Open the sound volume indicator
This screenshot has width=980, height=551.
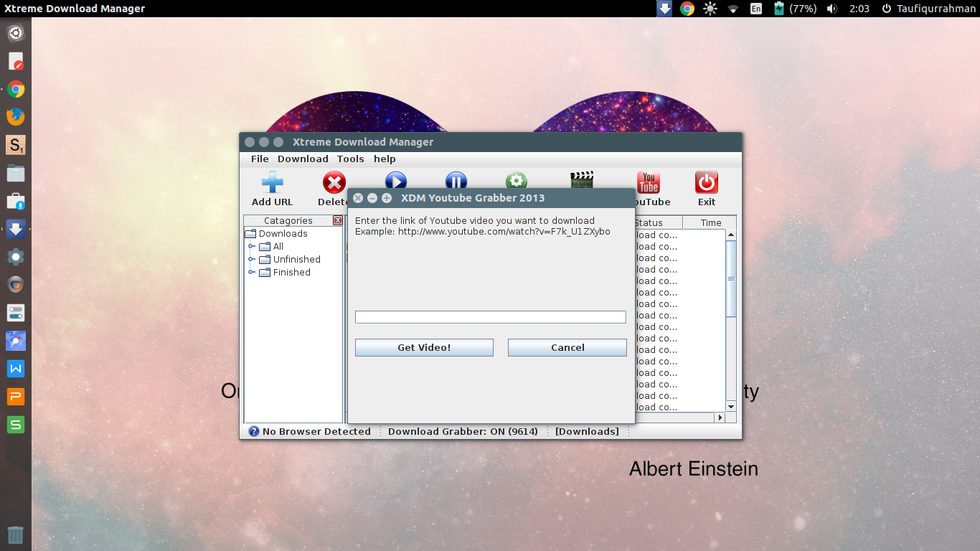832,9
